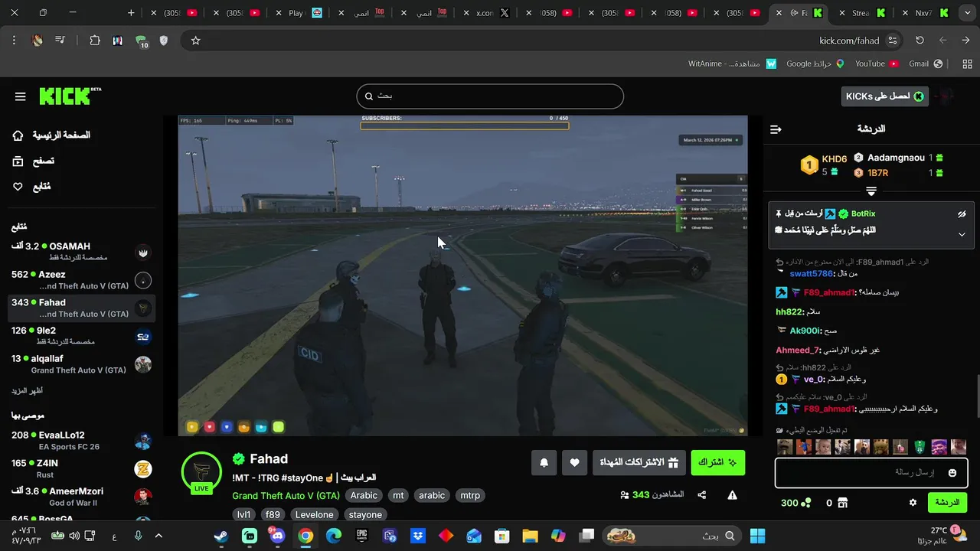This screenshot has width=980, height=551.
Task: Reload the page
Action: (920, 41)
